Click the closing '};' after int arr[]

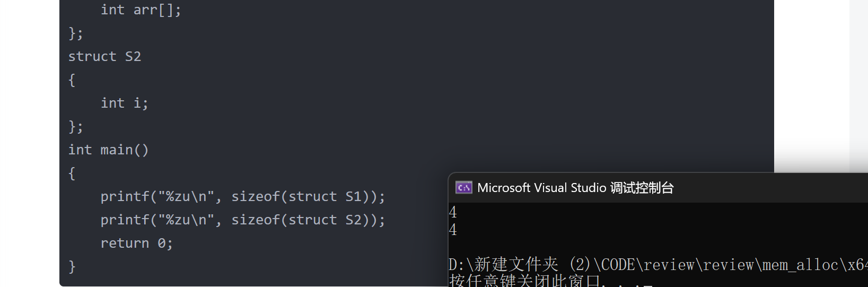[75, 33]
